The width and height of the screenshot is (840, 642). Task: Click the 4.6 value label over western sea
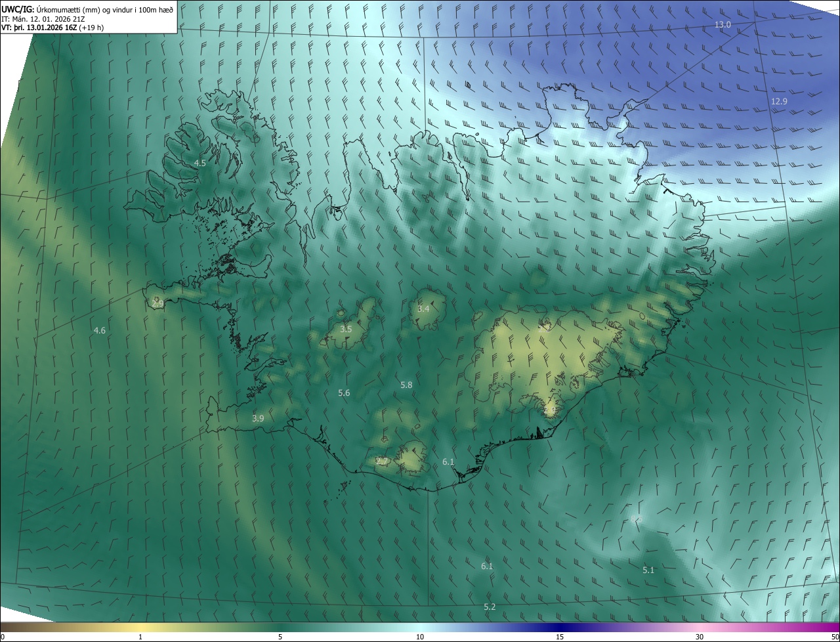(100, 330)
